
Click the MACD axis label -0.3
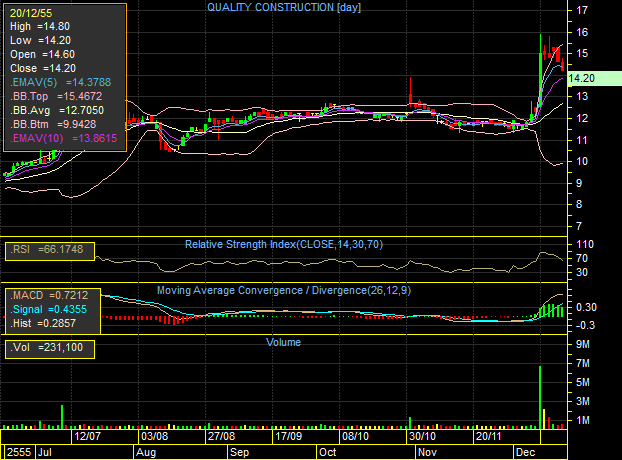tap(586, 325)
